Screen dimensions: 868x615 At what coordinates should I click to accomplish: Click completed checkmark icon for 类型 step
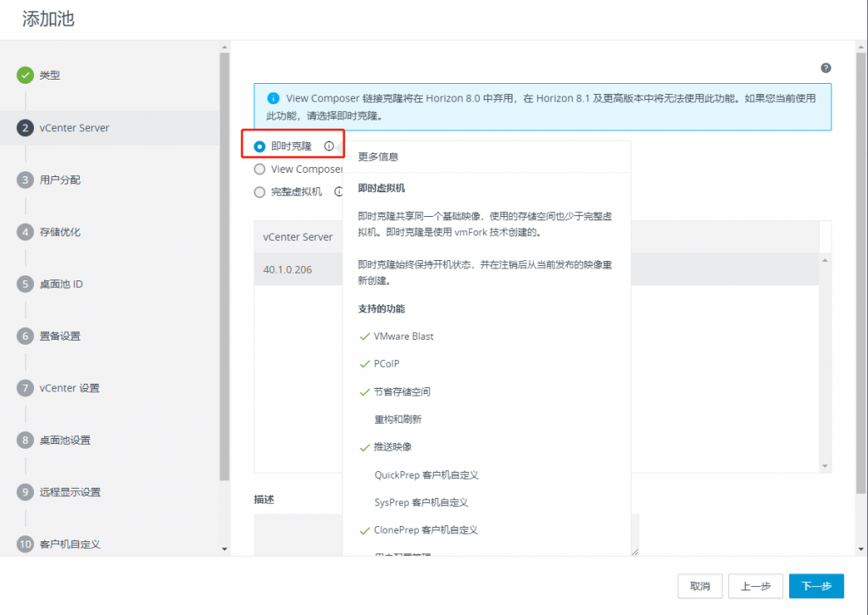point(25,75)
